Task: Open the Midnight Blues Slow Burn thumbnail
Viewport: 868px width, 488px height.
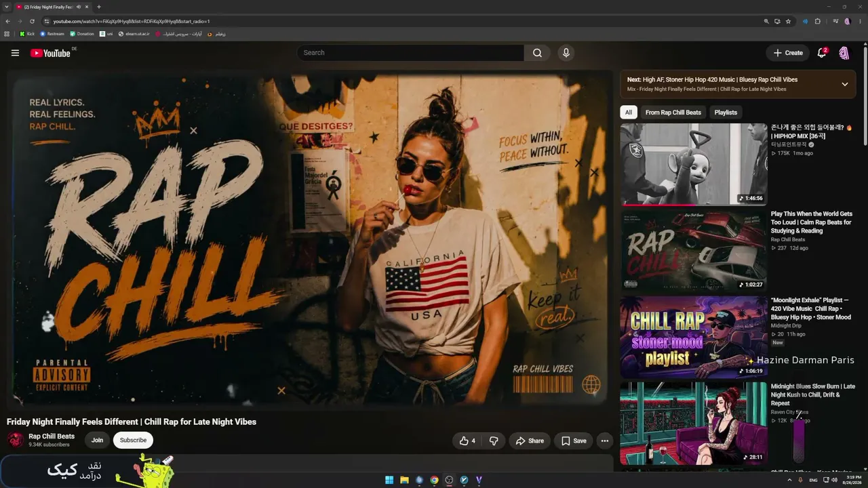Action: [694, 423]
